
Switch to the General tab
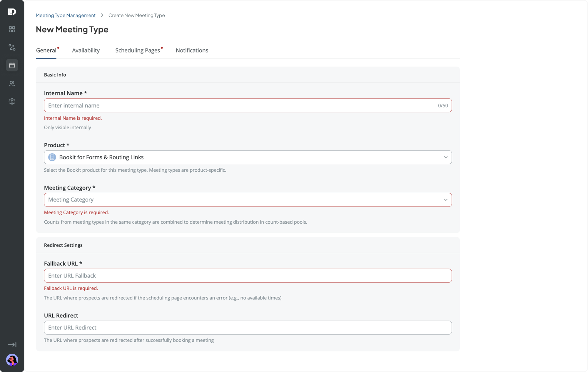pos(46,50)
